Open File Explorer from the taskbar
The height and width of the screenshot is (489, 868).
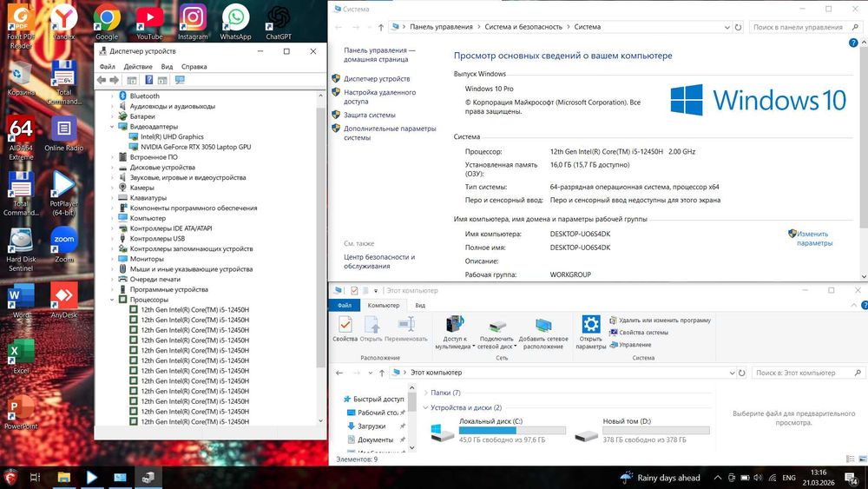point(63,478)
